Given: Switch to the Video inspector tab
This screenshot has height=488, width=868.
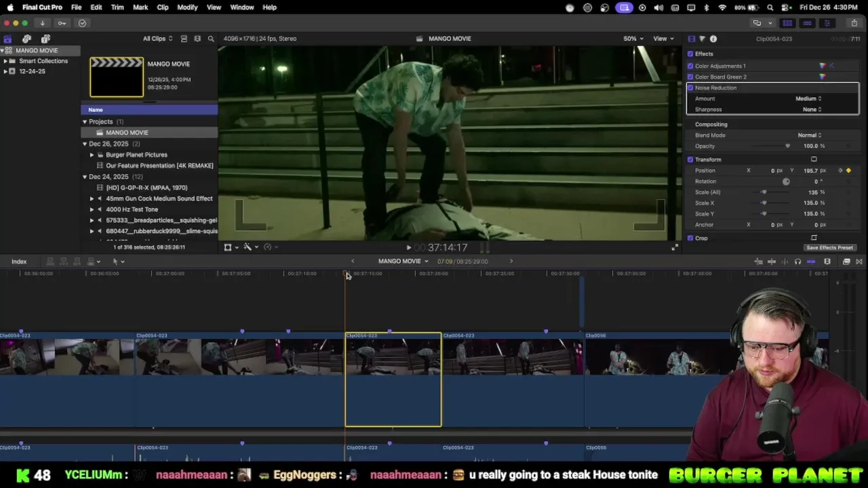Looking at the screenshot, I should tap(691, 39).
